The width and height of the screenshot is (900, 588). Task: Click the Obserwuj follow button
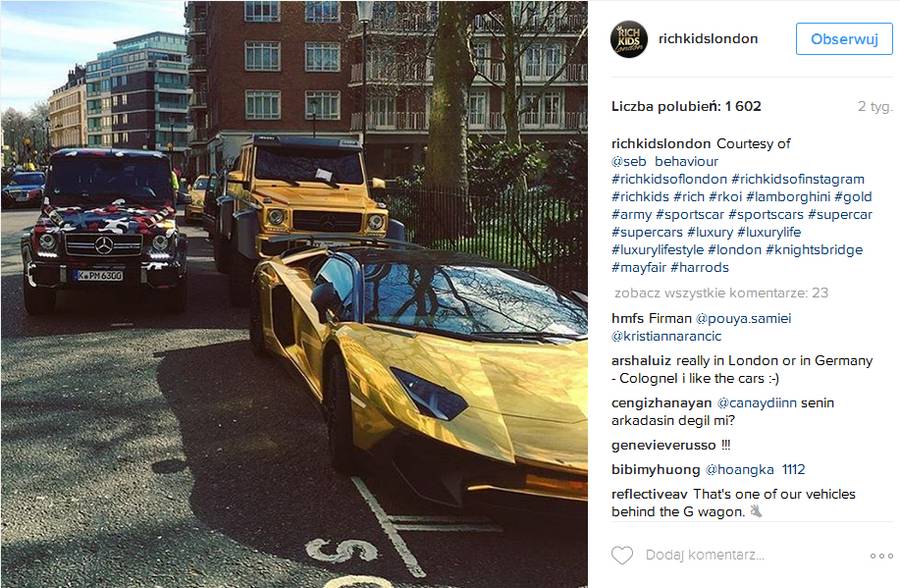click(844, 39)
